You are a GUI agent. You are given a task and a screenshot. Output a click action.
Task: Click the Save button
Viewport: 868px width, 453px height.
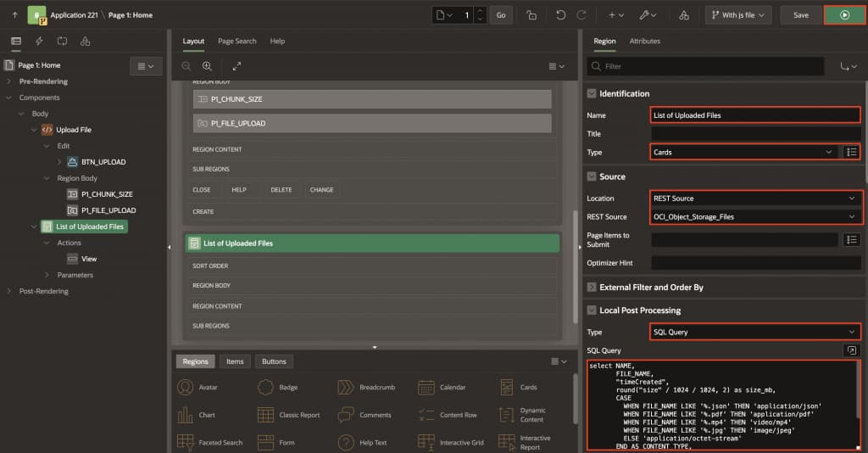[x=800, y=14]
